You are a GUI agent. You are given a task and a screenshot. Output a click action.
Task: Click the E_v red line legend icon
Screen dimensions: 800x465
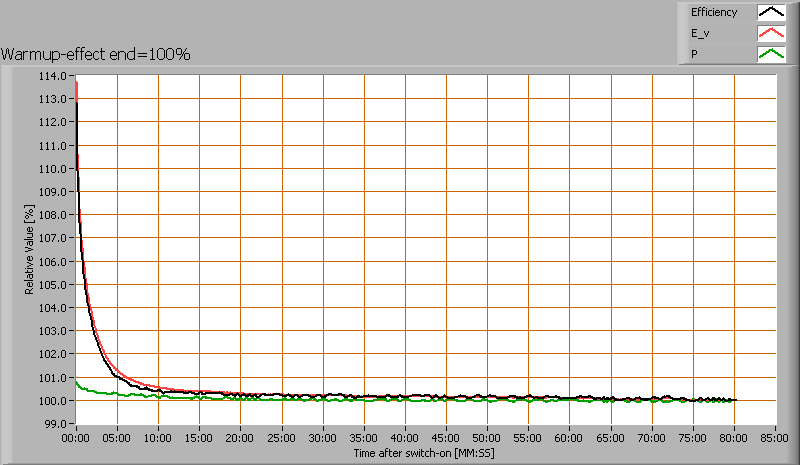(x=771, y=34)
